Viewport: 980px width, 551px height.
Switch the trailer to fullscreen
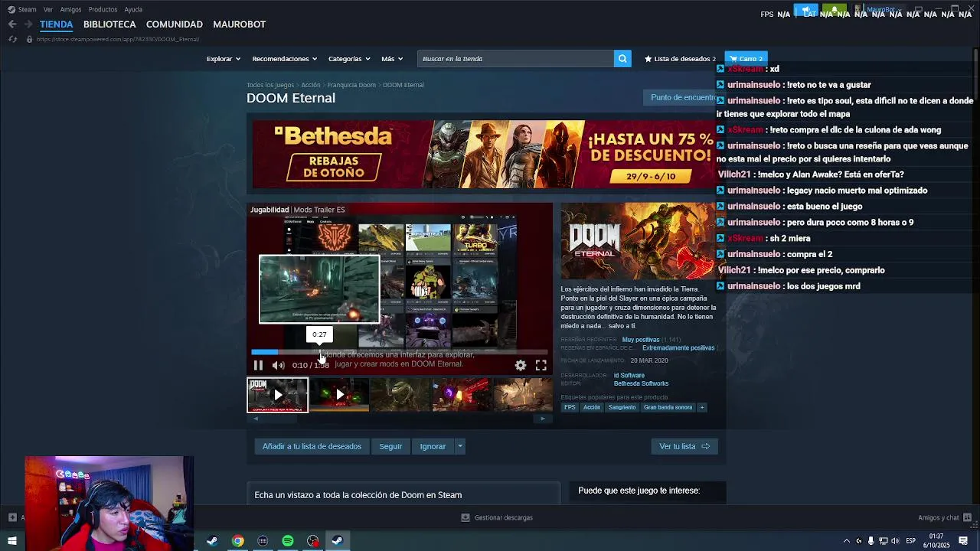pyautogui.click(x=541, y=366)
